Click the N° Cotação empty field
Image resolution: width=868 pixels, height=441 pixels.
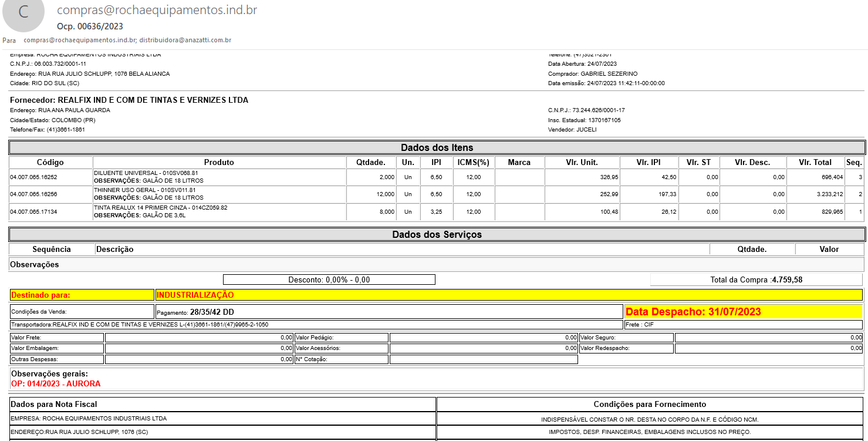click(x=483, y=359)
